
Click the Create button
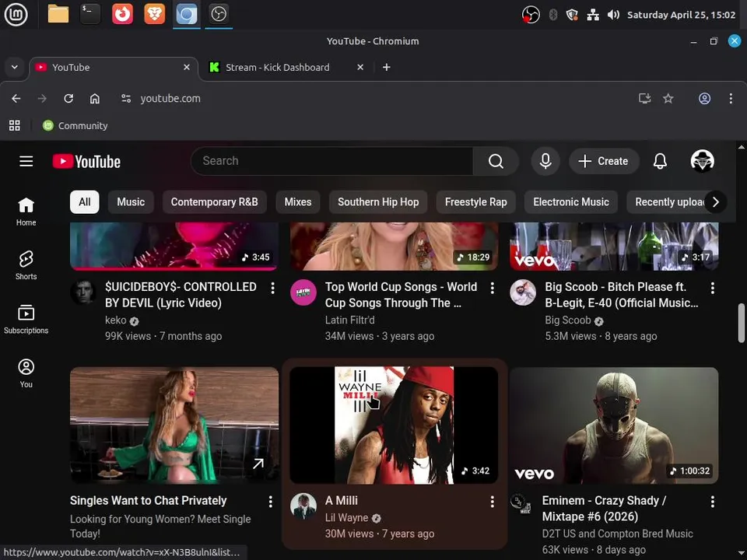604,161
